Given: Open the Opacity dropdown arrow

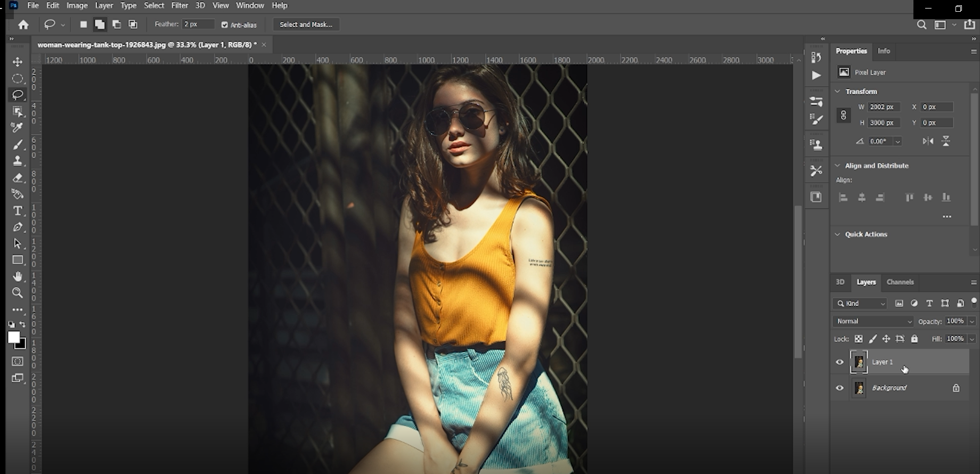Looking at the screenshot, I should click(972, 321).
